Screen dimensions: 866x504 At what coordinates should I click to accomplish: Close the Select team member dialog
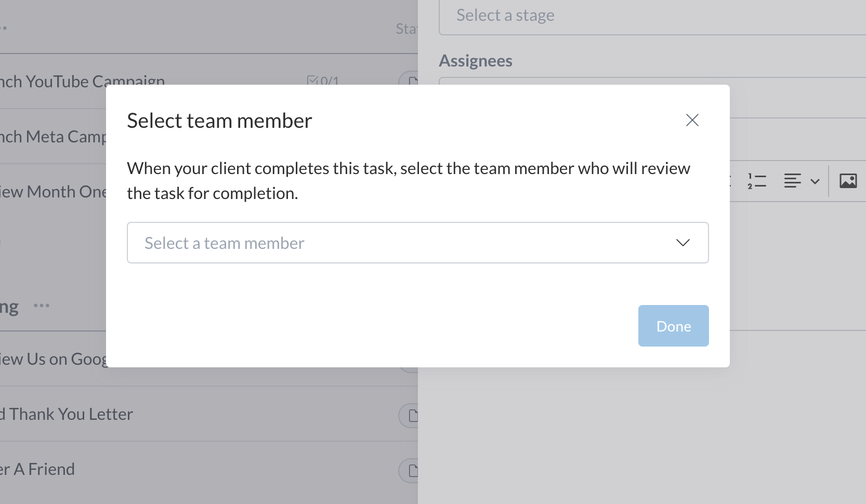click(x=692, y=120)
